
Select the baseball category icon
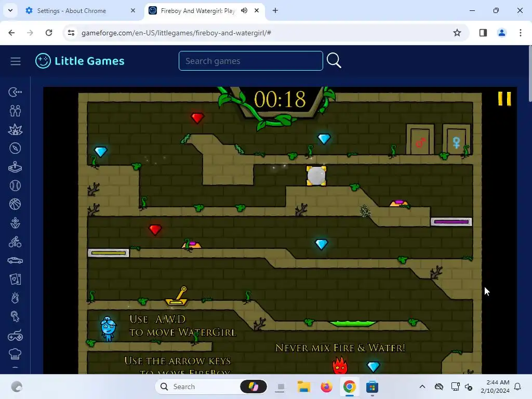[x=15, y=185]
